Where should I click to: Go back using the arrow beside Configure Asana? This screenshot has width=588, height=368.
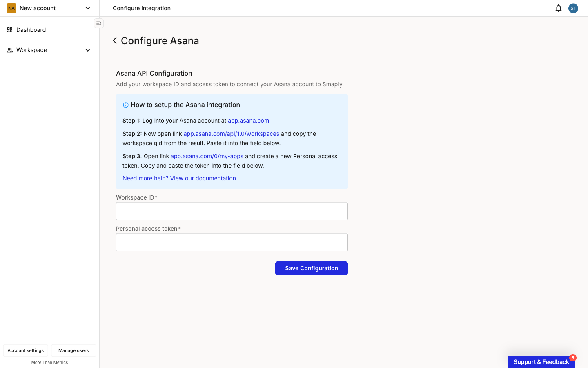click(x=115, y=40)
